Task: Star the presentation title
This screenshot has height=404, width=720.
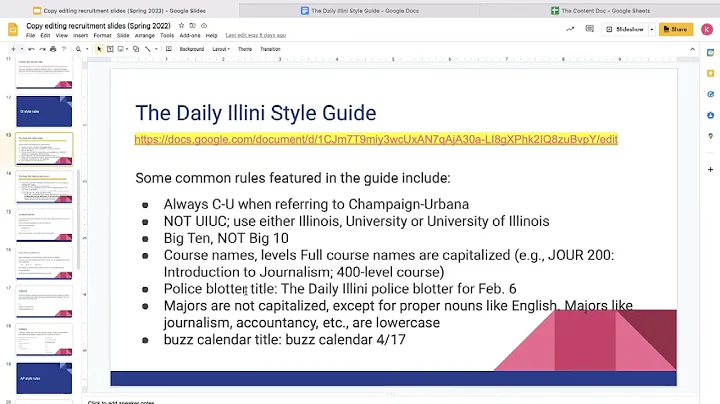Action: click(x=181, y=26)
